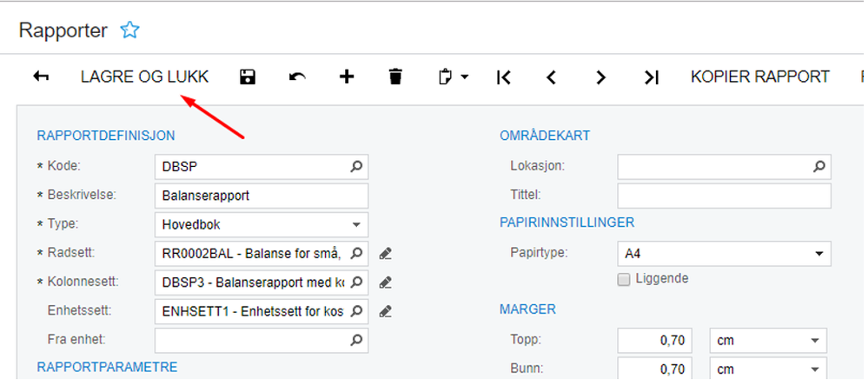Screen dimensions: 868x386
Task: Go to last record icon
Action: (x=651, y=77)
